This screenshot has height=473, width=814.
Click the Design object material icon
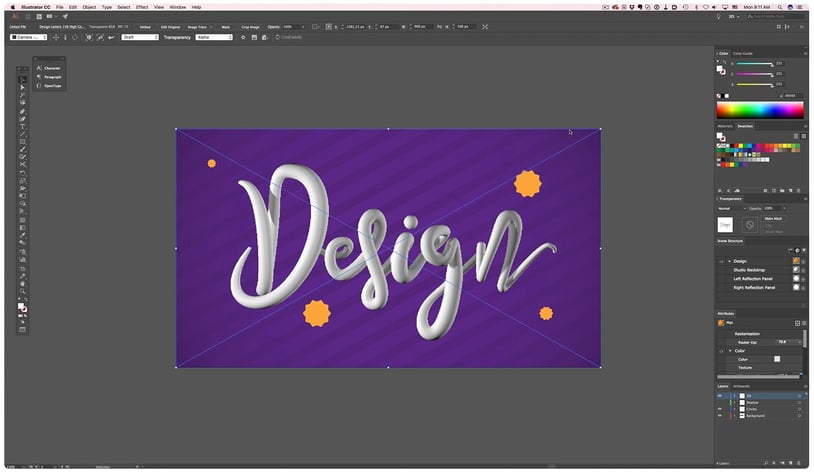point(797,261)
